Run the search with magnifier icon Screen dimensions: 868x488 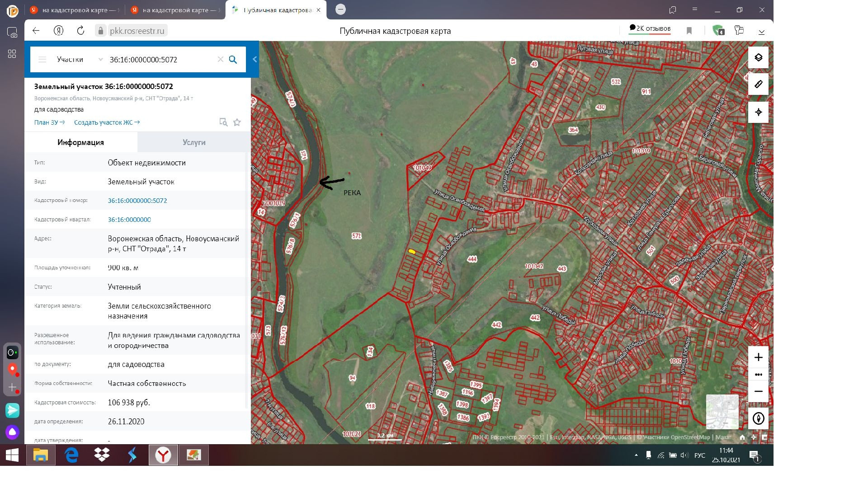[233, 60]
